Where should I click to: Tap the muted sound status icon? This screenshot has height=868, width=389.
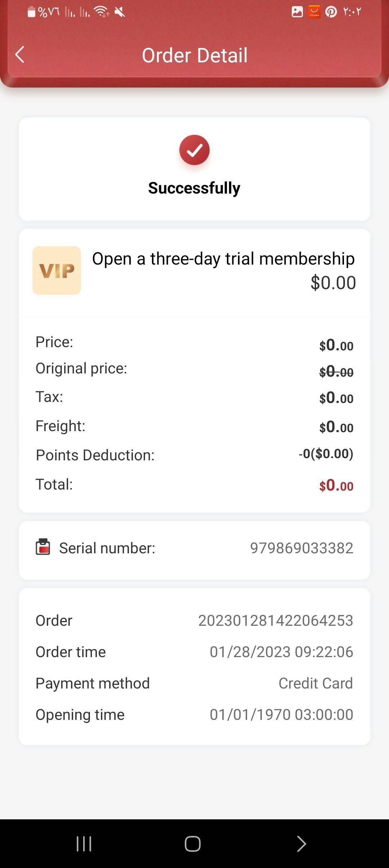tap(120, 12)
